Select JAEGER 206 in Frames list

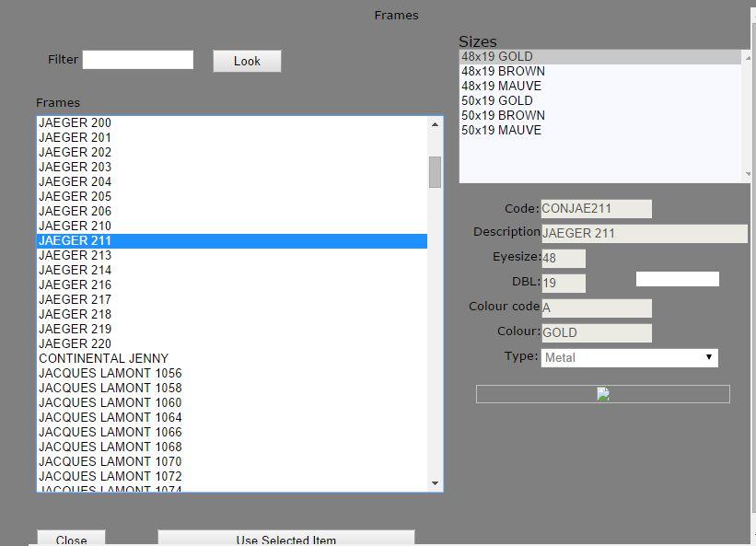232,211
